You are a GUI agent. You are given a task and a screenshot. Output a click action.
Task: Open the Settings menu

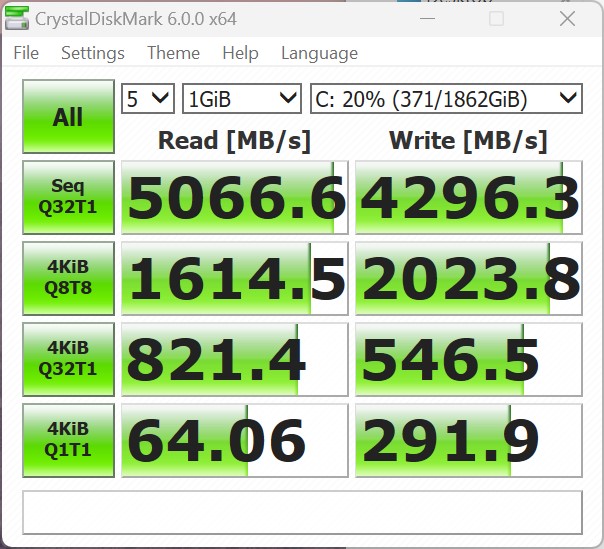[93, 53]
